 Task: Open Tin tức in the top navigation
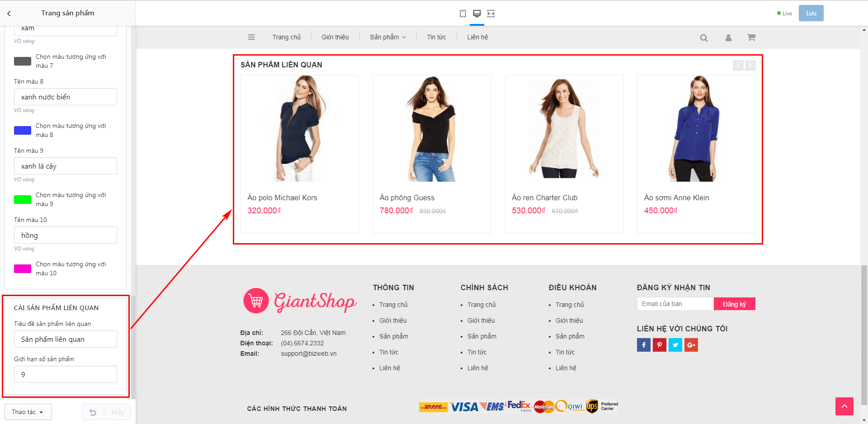(436, 37)
